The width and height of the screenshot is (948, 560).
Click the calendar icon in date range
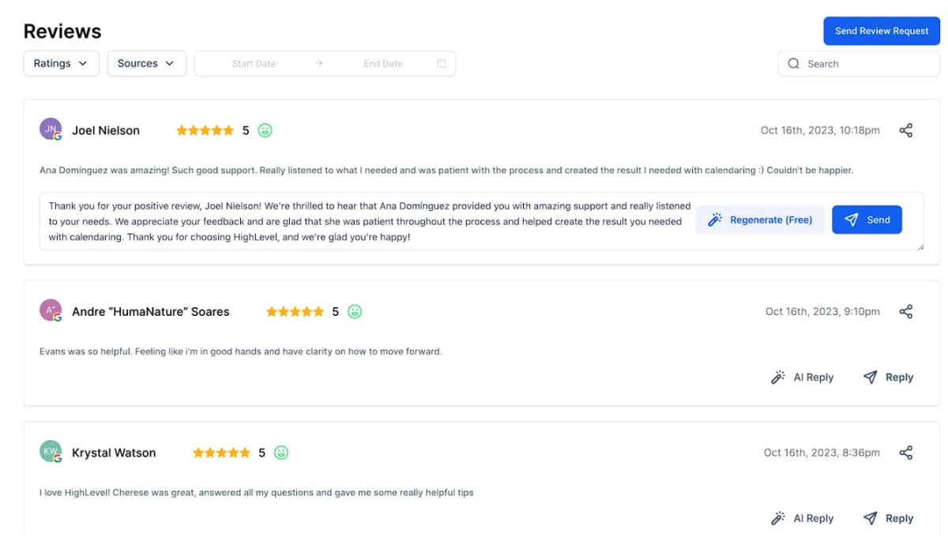click(x=442, y=63)
